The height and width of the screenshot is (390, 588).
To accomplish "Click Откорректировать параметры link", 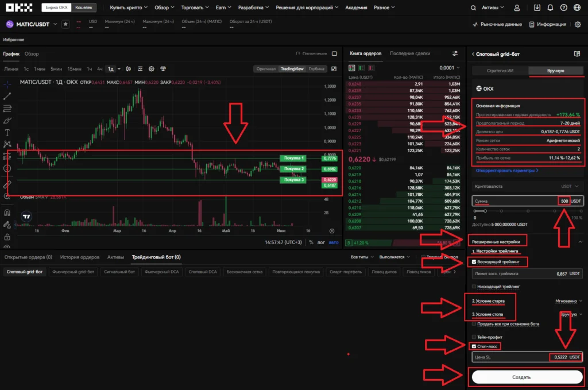I will click(507, 170).
